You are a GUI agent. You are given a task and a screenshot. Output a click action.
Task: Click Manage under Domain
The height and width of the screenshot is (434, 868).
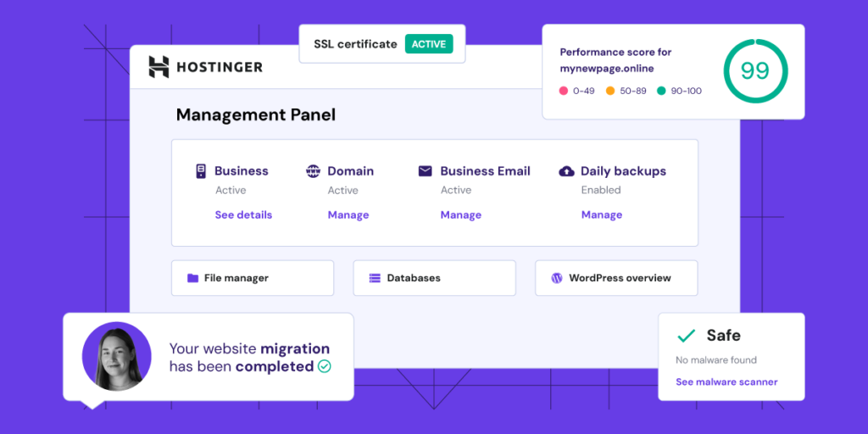tap(348, 215)
